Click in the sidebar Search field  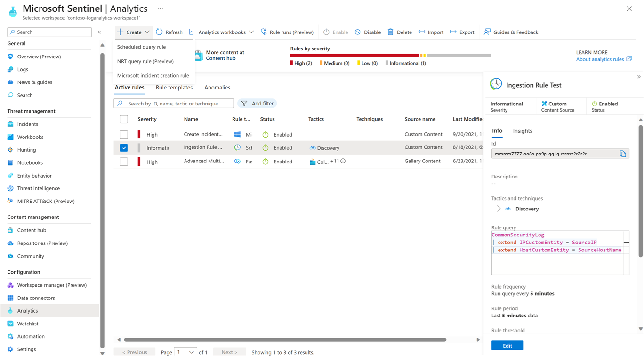coord(49,32)
